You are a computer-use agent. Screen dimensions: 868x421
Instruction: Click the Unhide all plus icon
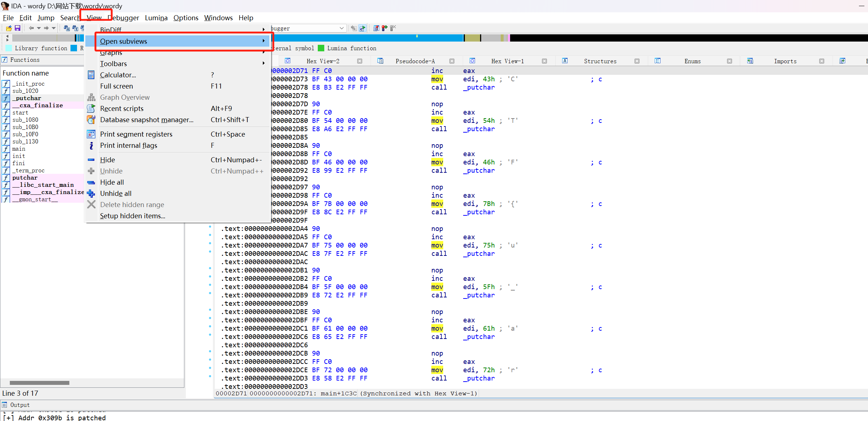91,193
